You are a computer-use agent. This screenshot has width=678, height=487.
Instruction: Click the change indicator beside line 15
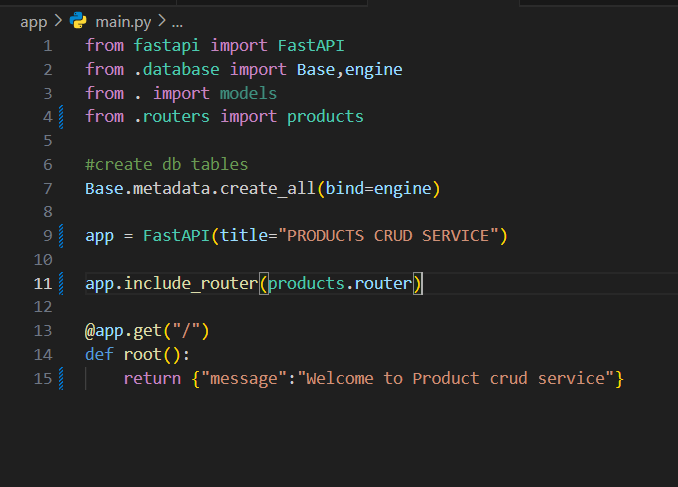tap(62, 379)
